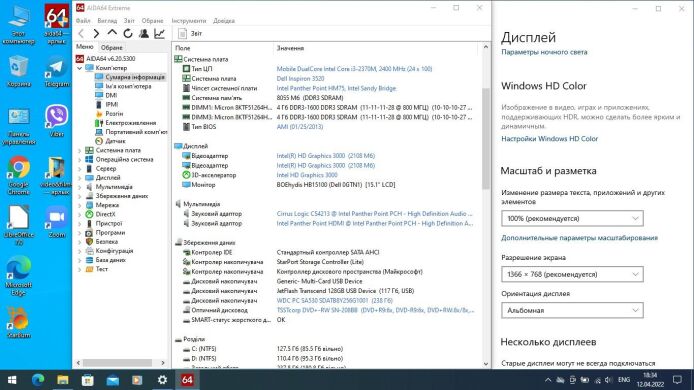694x390 pixels.
Task: Open File Explorer from the taskbar
Action: click(x=63, y=380)
